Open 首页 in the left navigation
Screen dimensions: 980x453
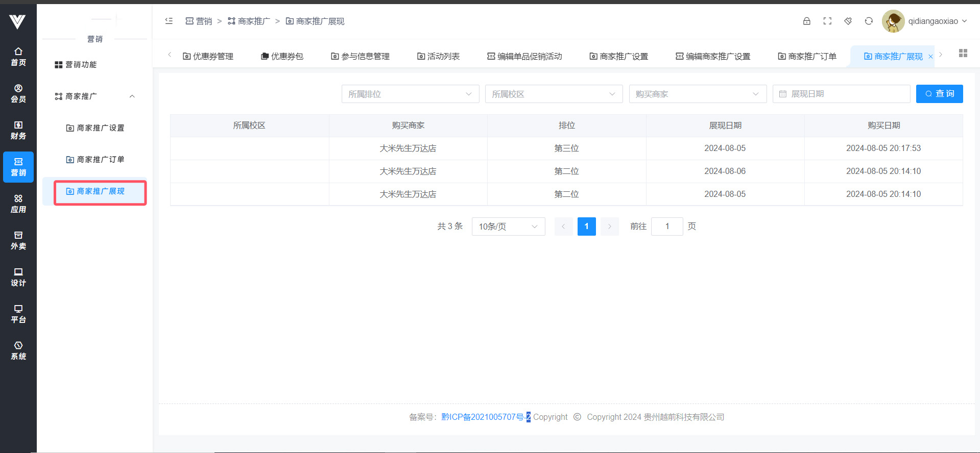pos(18,57)
